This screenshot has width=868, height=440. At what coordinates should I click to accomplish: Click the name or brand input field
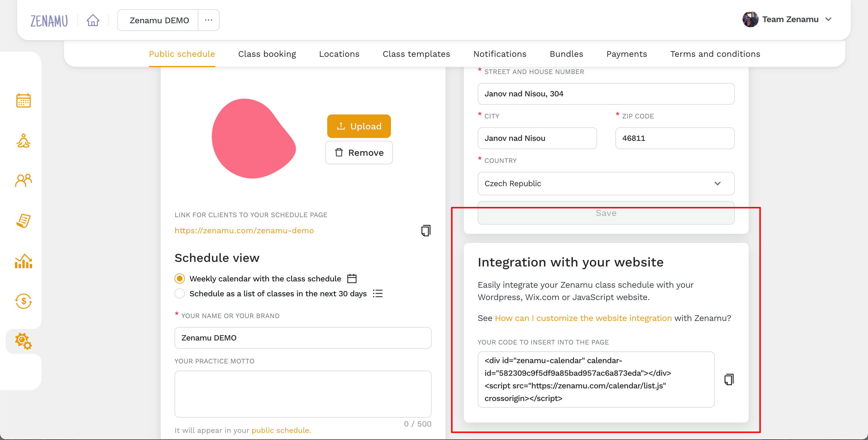tap(303, 338)
